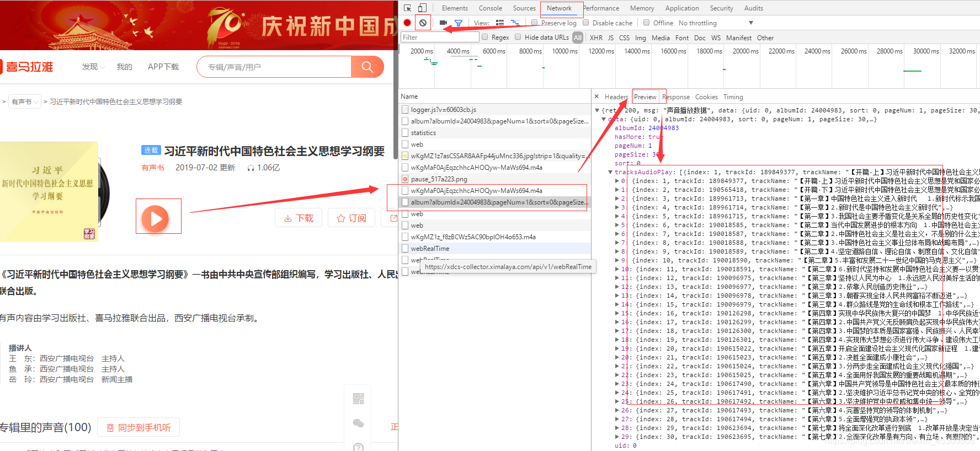Click the image icon beside pause_517a223.png
The image size is (980, 451).
405,179
